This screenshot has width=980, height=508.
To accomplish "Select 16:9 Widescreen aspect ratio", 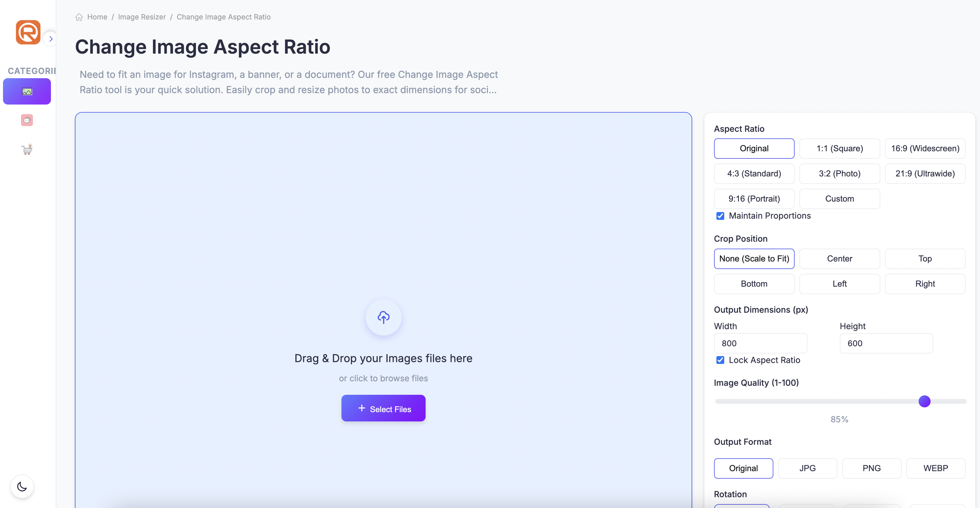I will 925,148.
